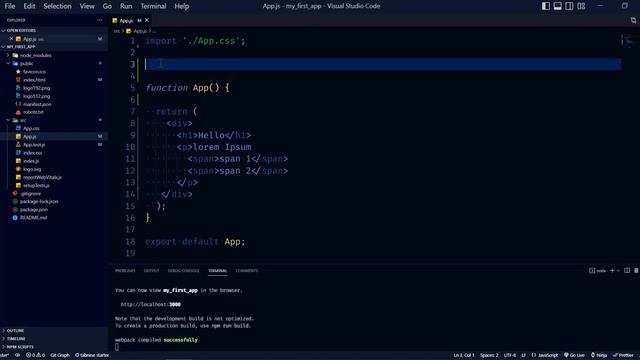This screenshot has height=360, width=640.
Task: Kill terminal with trash icon
Action: 636,271
